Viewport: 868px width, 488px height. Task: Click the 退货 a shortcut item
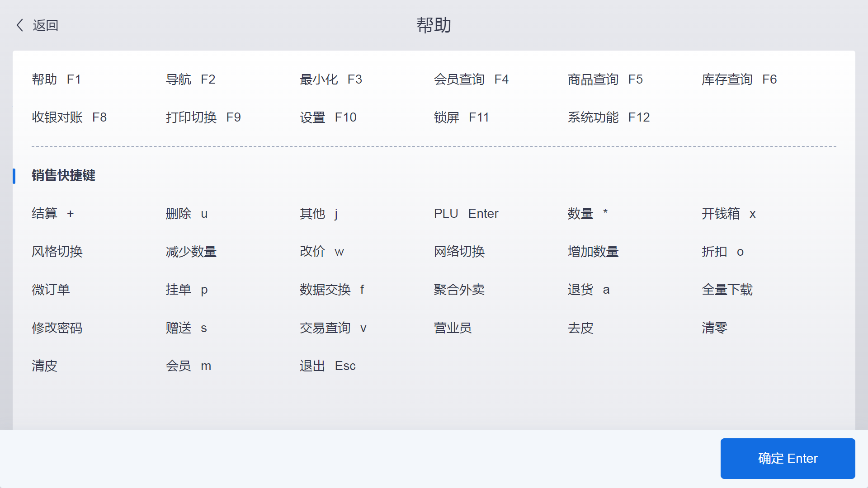[589, 290]
